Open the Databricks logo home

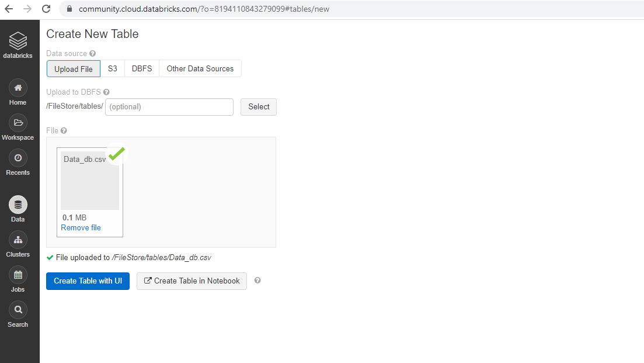18,45
